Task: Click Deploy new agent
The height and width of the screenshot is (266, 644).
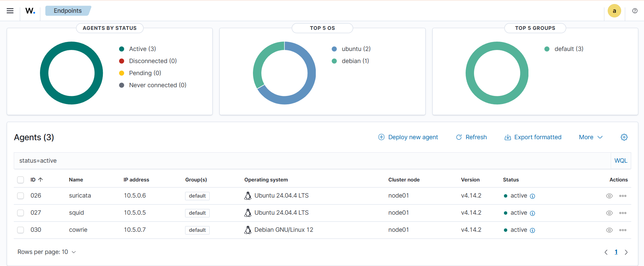Action: click(x=408, y=137)
